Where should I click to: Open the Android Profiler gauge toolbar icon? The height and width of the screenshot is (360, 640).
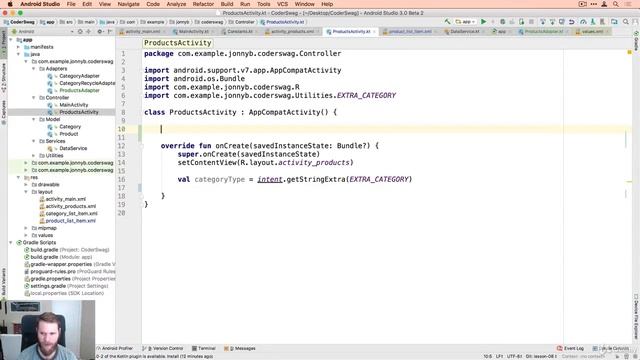[x=583, y=22]
